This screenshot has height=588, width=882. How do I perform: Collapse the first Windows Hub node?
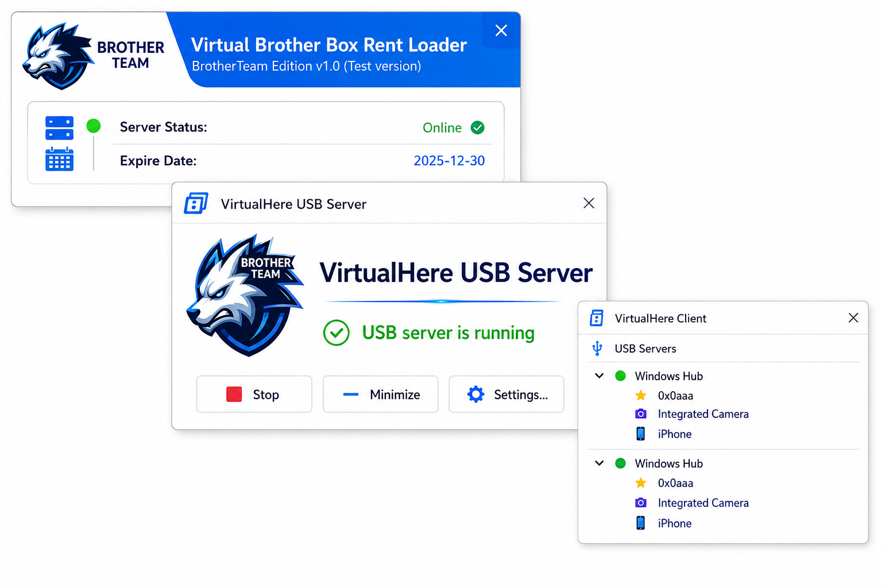(599, 376)
